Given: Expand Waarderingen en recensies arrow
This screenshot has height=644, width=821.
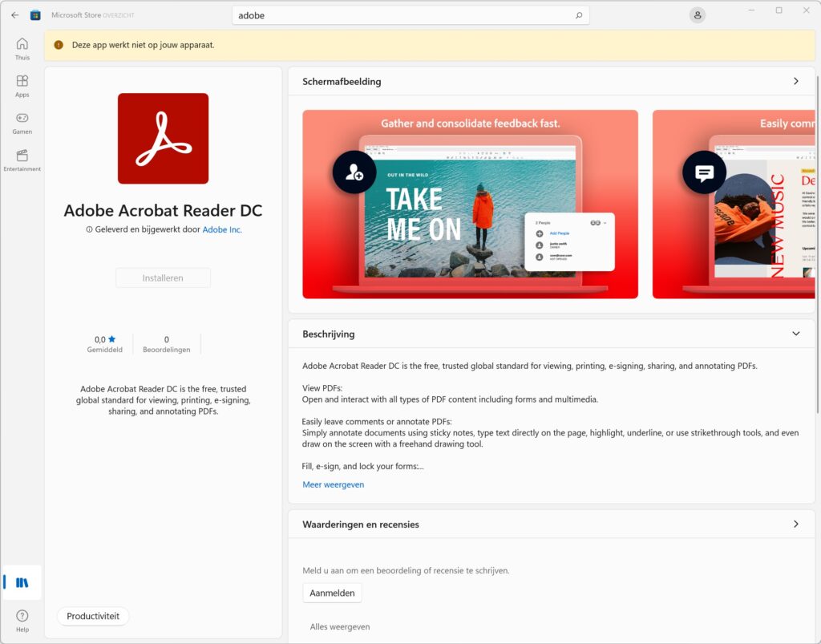Looking at the screenshot, I should [x=796, y=524].
